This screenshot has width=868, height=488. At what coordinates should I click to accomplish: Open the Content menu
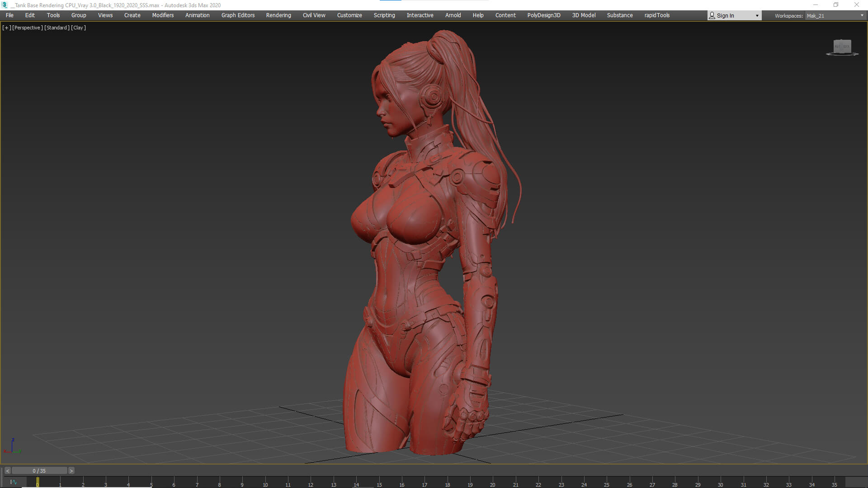(x=505, y=15)
